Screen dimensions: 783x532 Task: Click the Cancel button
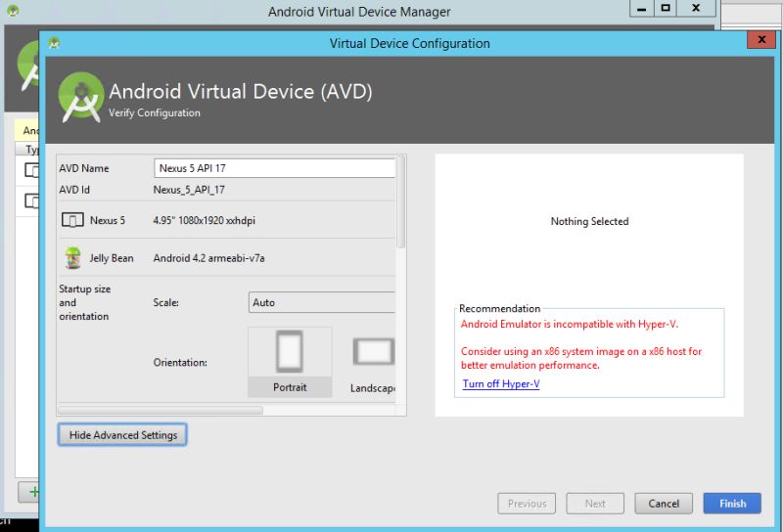(x=664, y=504)
